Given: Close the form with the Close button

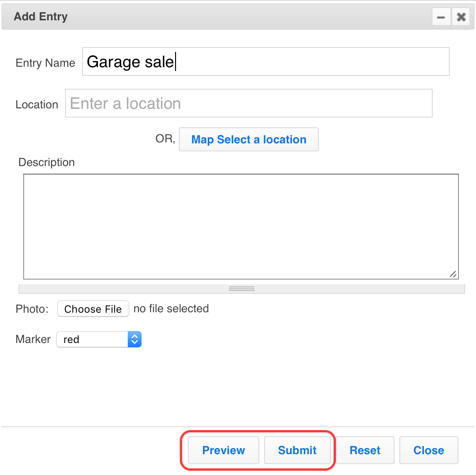Looking at the screenshot, I should (428, 450).
